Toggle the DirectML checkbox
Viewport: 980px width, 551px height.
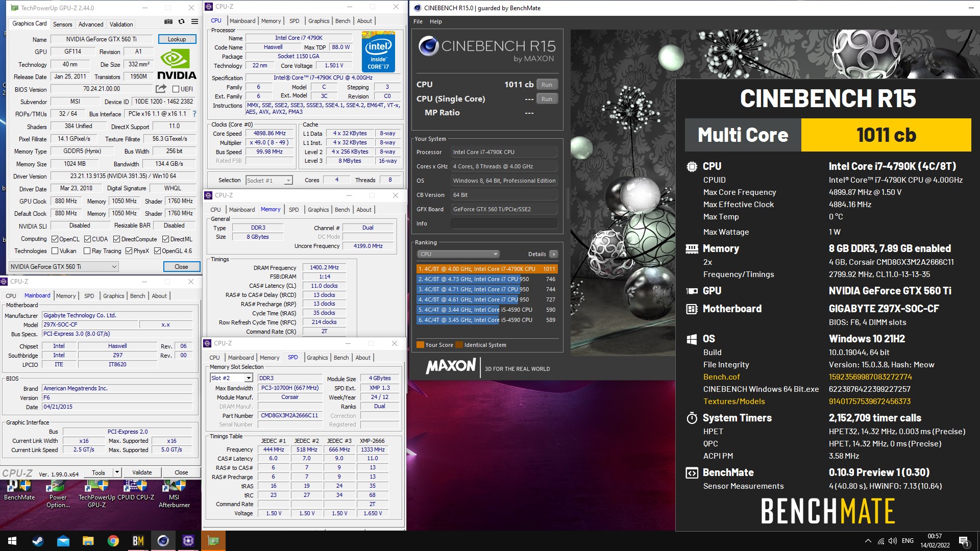(x=165, y=239)
